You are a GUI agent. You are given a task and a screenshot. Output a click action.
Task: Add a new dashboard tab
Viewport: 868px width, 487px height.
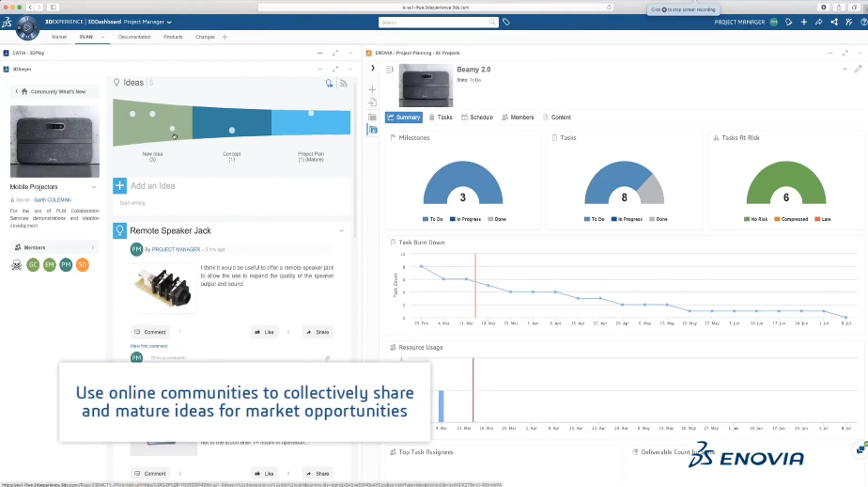click(x=225, y=37)
